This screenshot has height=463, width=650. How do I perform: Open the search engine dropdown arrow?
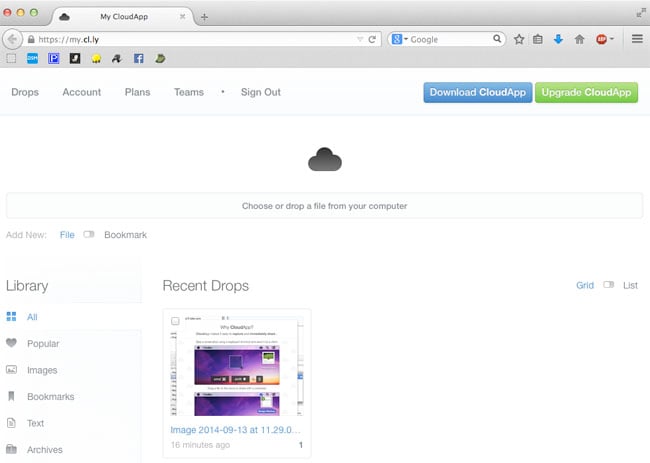point(406,39)
